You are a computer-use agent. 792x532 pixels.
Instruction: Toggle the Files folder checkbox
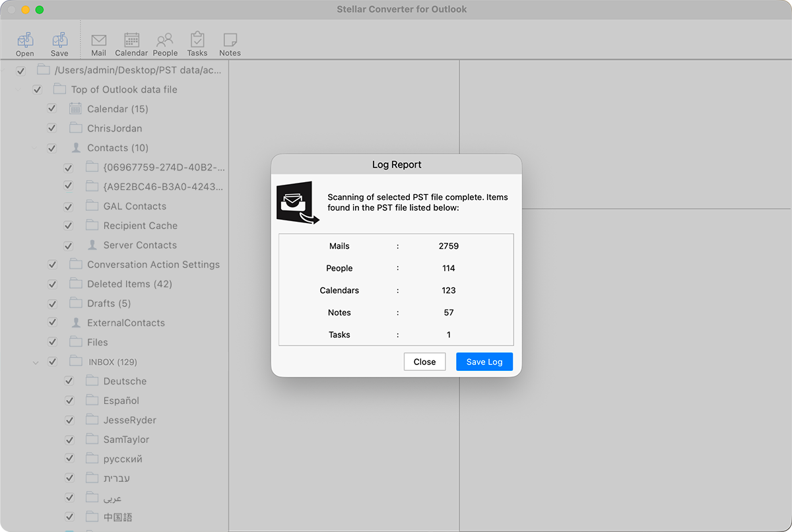(x=52, y=343)
